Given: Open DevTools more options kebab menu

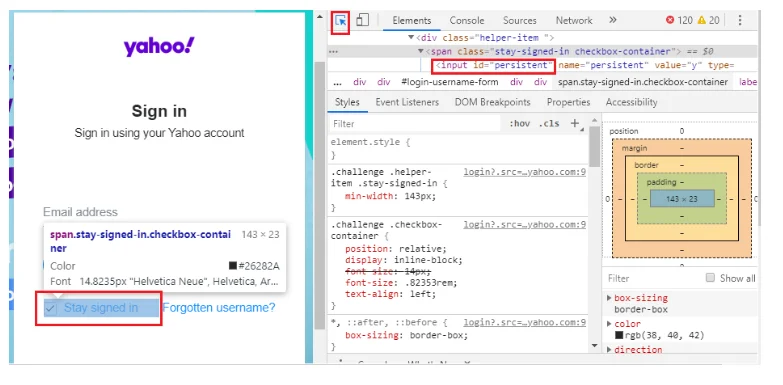Looking at the screenshot, I should (x=740, y=20).
